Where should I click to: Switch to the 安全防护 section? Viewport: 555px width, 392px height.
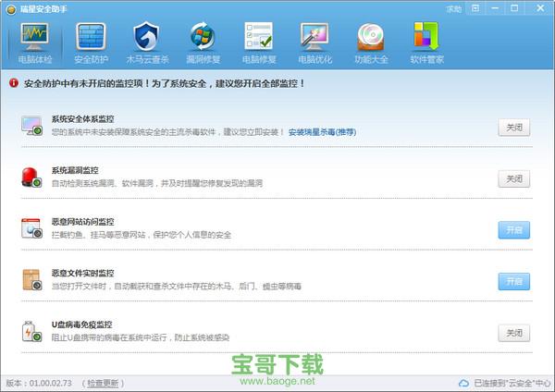91,43
